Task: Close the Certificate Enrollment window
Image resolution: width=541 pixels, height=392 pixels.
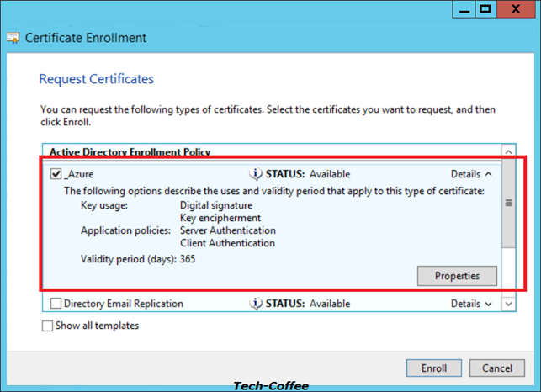Action: click(x=516, y=9)
